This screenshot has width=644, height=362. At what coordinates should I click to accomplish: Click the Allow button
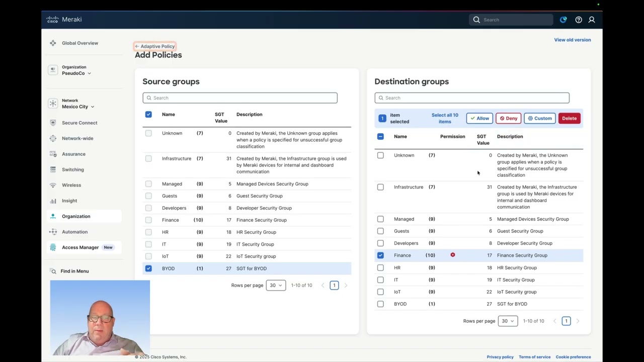pos(479,118)
